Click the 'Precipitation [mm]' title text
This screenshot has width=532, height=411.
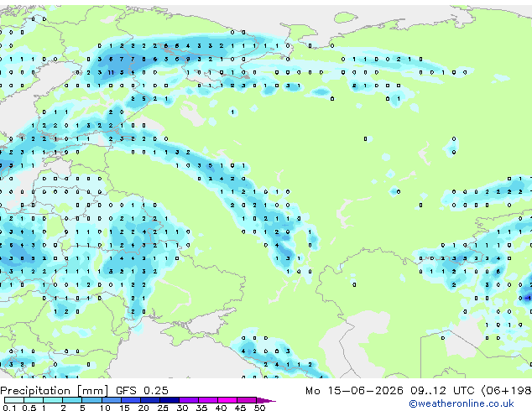click(55, 391)
